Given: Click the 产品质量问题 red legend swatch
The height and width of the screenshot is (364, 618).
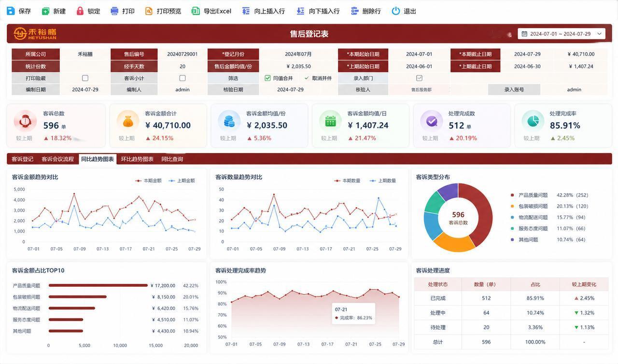Looking at the screenshot, I should 512,195.
